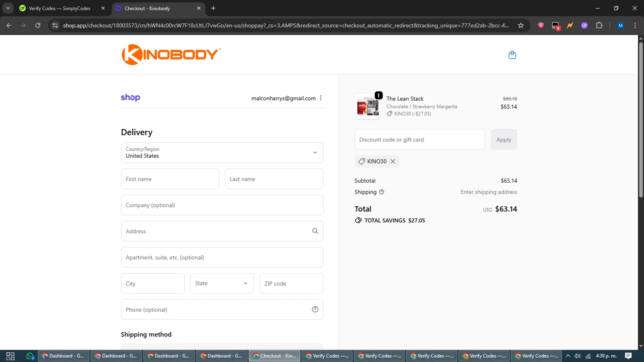The height and width of the screenshot is (362, 644).
Task: Open the Chrome three-dot menu
Action: pos(635,25)
